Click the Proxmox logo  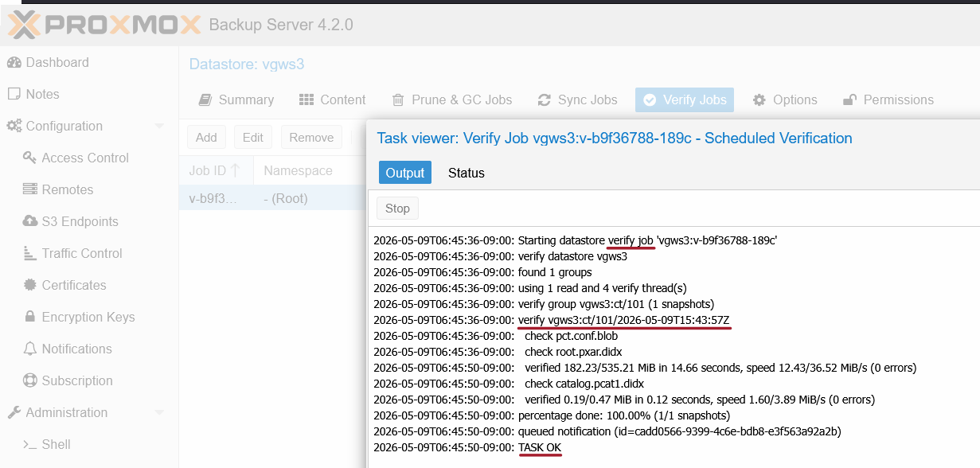(x=104, y=25)
